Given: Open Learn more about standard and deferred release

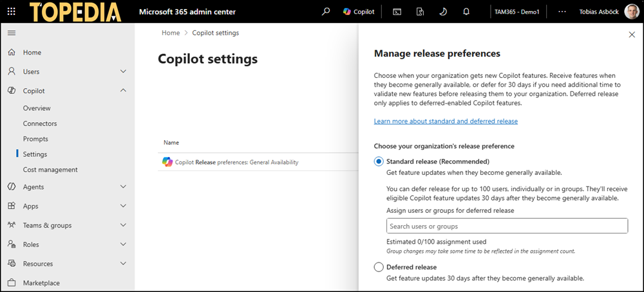Looking at the screenshot, I should pyautogui.click(x=446, y=122).
